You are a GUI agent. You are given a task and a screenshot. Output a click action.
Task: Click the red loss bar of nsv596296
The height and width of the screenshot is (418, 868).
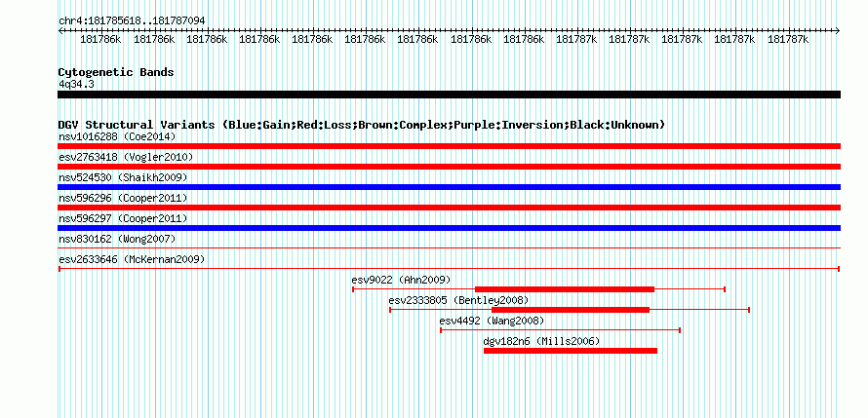[449, 208]
